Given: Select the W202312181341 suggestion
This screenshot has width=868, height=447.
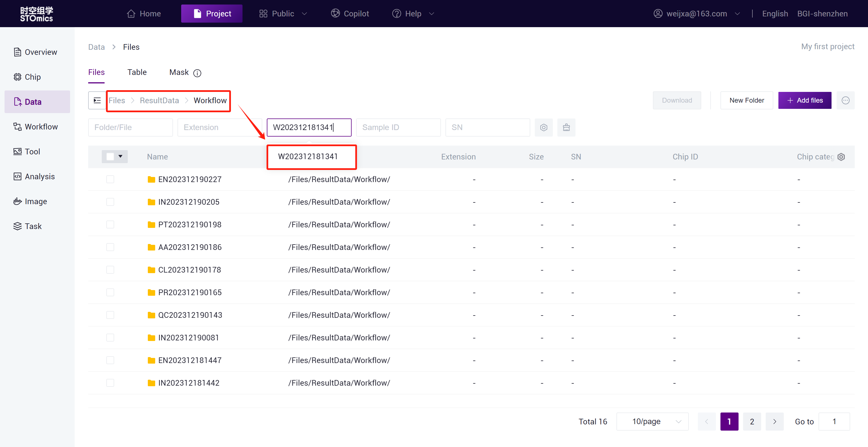Looking at the screenshot, I should pos(308,157).
